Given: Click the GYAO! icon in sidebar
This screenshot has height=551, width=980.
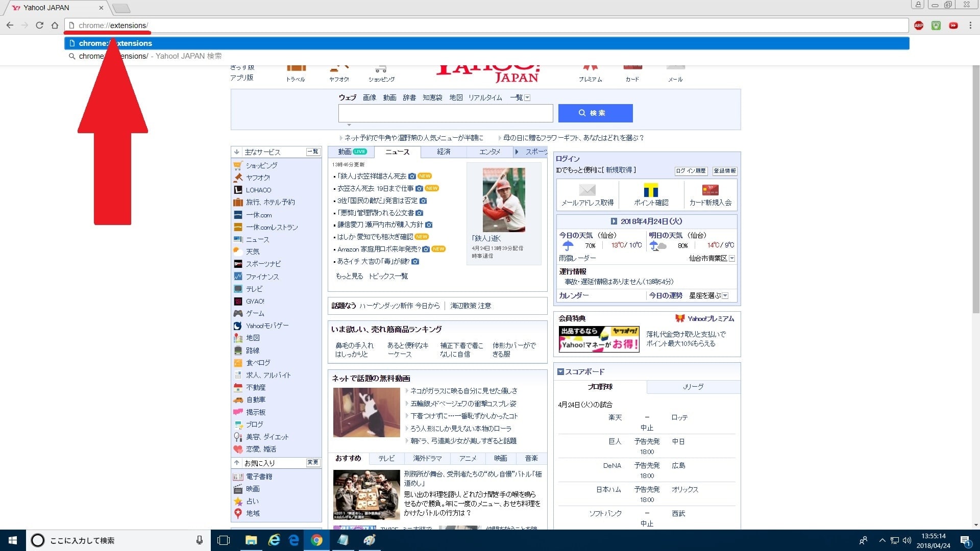Looking at the screenshot, I should tap(238, 301).
